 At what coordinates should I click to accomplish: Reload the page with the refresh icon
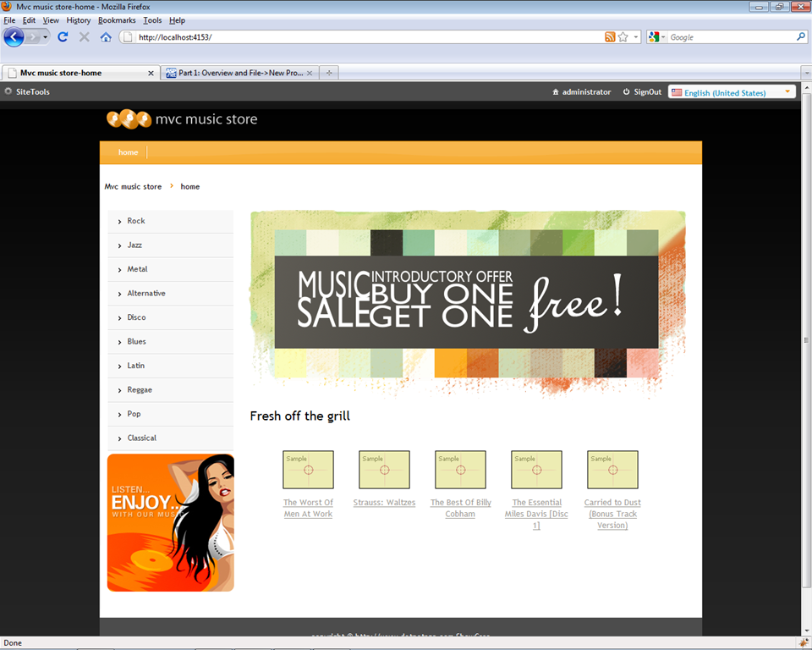(63, 37)
